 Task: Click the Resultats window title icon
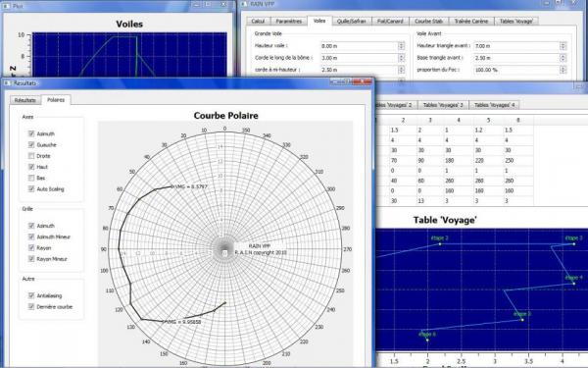(8, 83)
